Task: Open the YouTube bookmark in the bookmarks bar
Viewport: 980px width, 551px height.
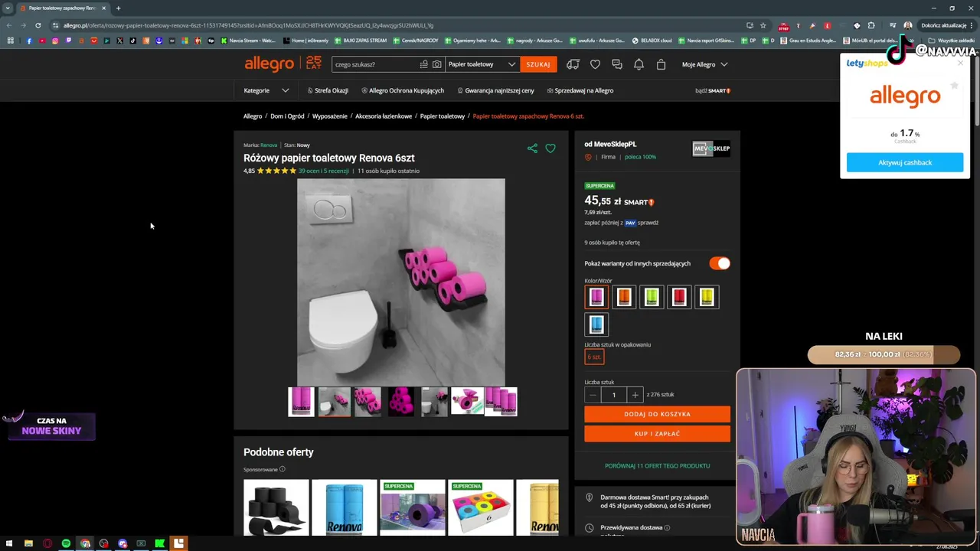Action: click(x=42, y=41)
